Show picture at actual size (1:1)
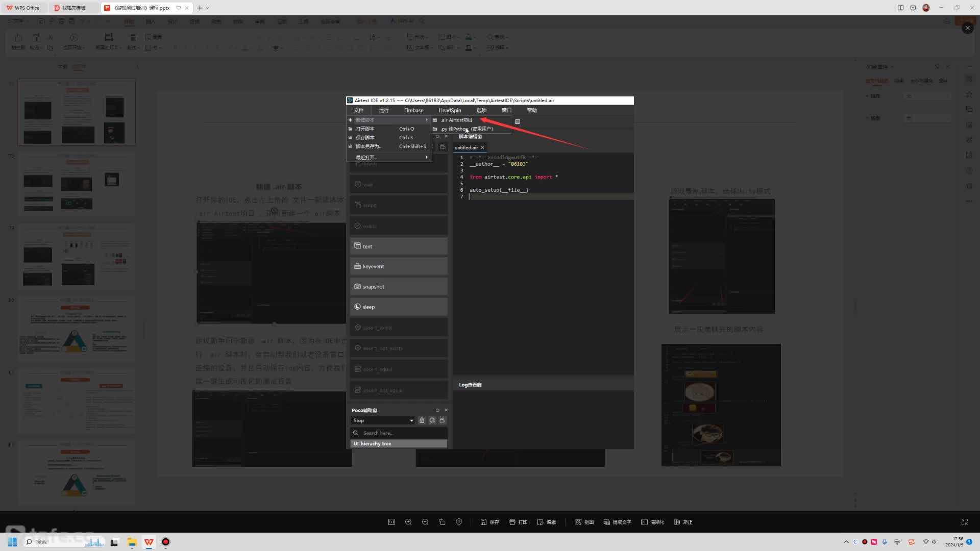The height and width of the screenshot is (551, 980). (391, 522)
